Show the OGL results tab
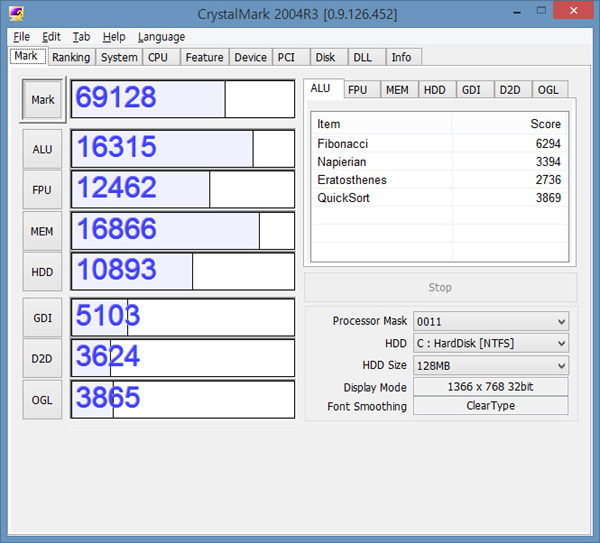The image size is (600, 543). (x=548, y=90)
